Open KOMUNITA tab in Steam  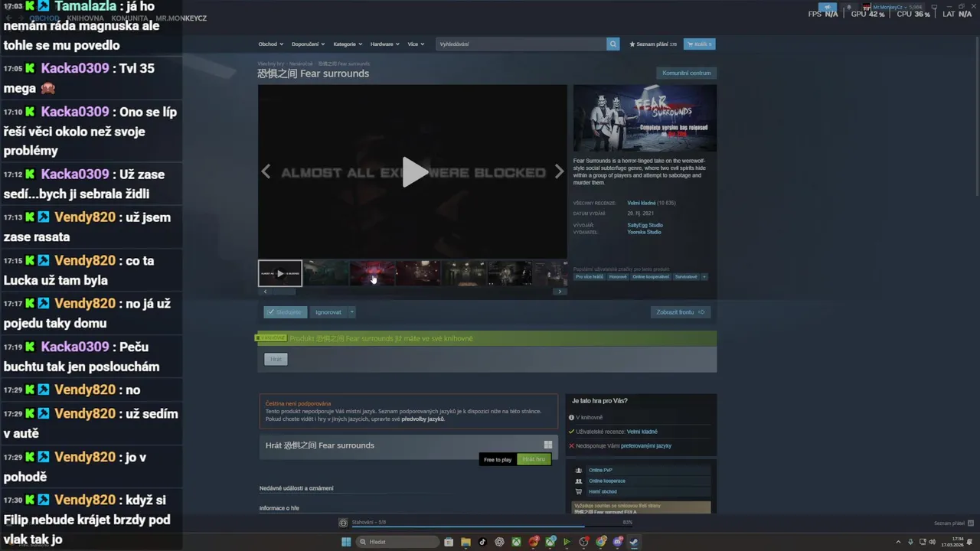point(130,18)
